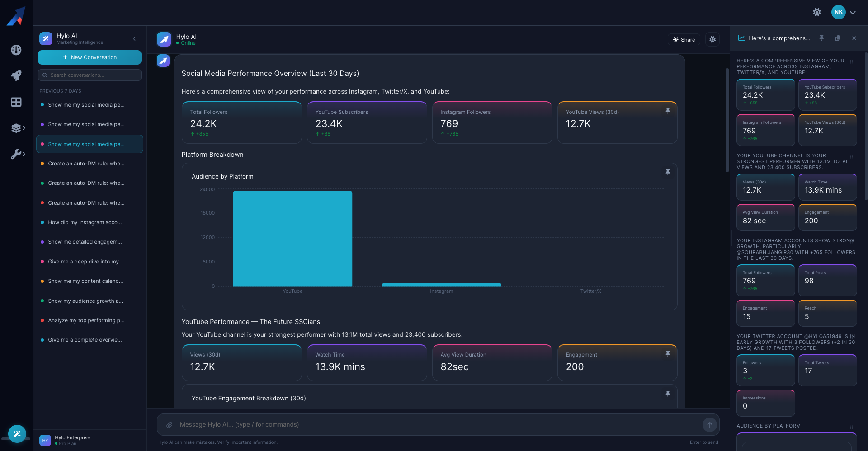
Task: Click the Impressions 0 card in side panel
Action: (766, 403)
